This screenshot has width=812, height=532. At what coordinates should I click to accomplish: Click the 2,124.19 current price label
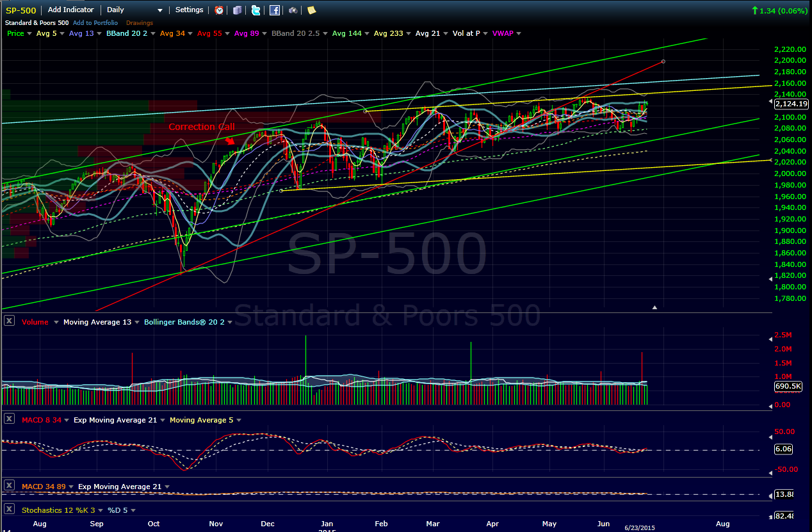pyautogui.click(x=792, y=104)
